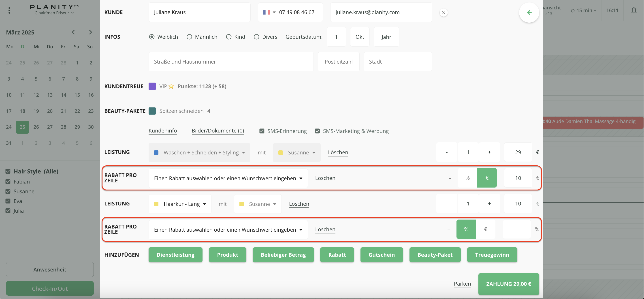Click the Straße und Hausnummer field
The width and height of the screenshot is (644, 299).
pos(231,62)
